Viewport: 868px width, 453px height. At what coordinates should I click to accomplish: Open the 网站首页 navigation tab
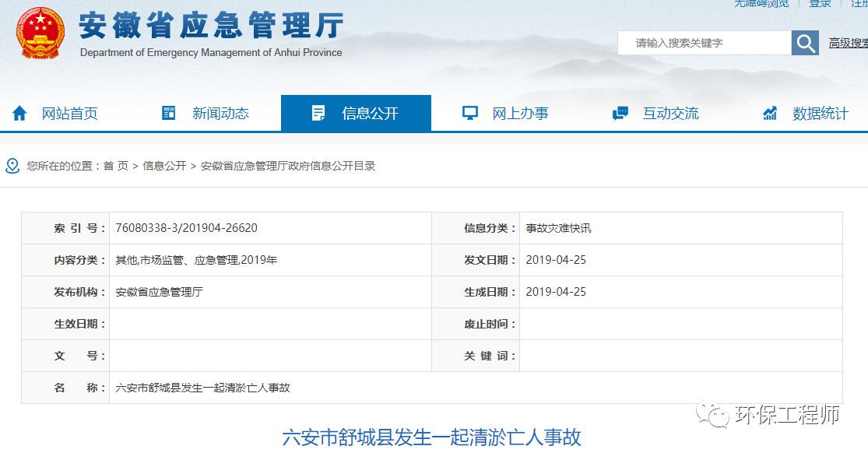tap(69, 114)
